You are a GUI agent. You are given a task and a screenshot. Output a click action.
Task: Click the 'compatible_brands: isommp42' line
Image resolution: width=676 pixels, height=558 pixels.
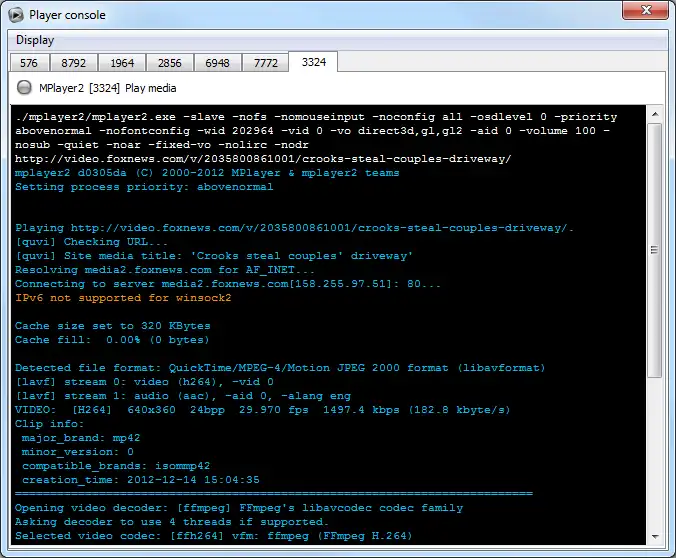pos(116,466)
